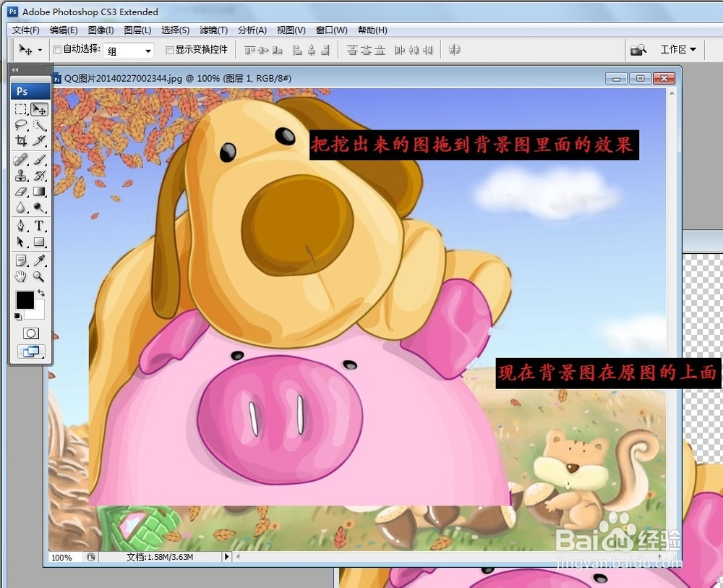Select the Rectangular Marquee tool
The height and width of the screenshot is (588, 723).
click(21, 109)
